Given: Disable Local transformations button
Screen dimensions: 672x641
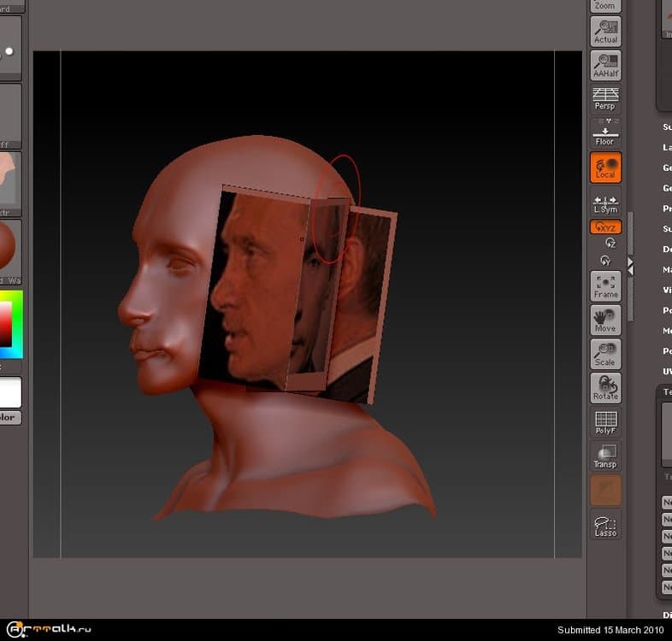Looking at the screenshot, I should click(605, 168).
